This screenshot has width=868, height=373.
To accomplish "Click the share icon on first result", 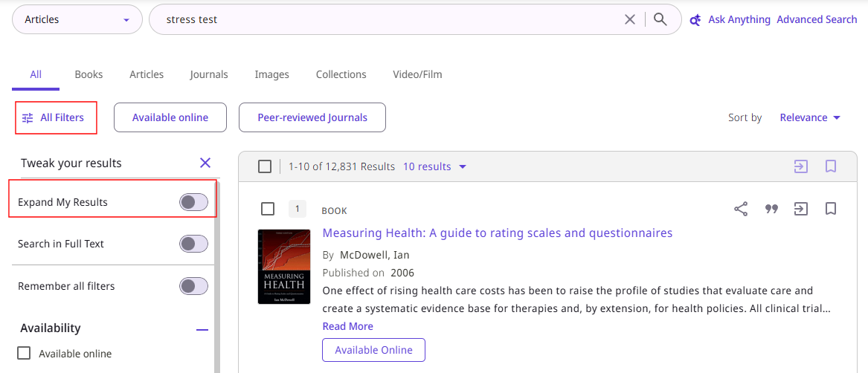I will tap(741, 209).
